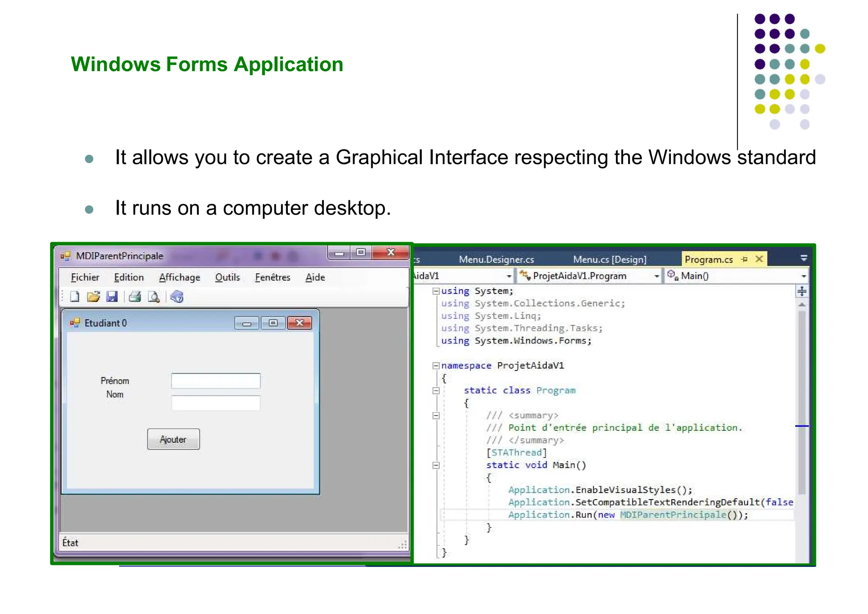868x614 pixels.
Task: Click the code editor vertical scrollbar thumb
Action: click(801, 403)
